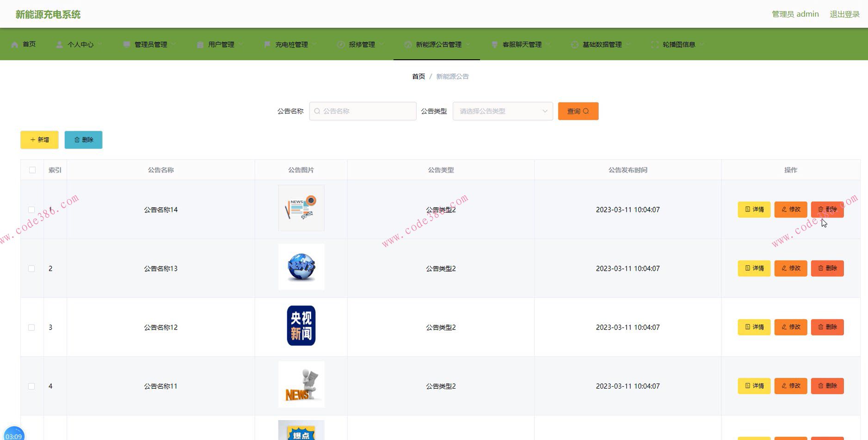Screen dimensions: 868x440
Task: Click the magnifier icon inside 查询 button
Action: 586,111
